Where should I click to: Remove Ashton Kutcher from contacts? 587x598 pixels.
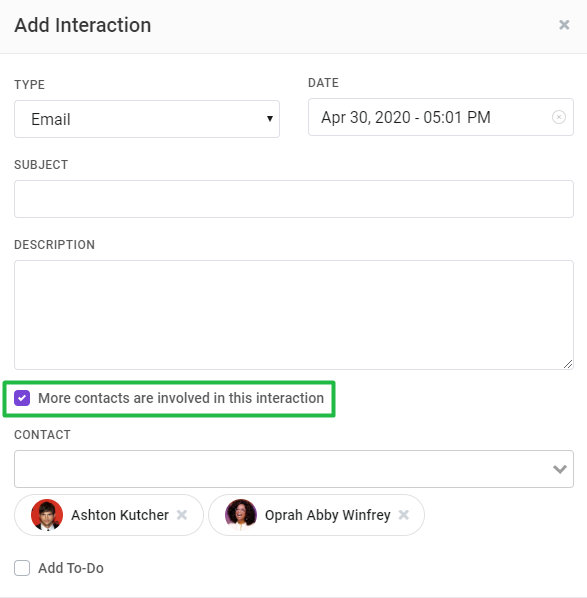pyautogui.click(x=182, y=515)
